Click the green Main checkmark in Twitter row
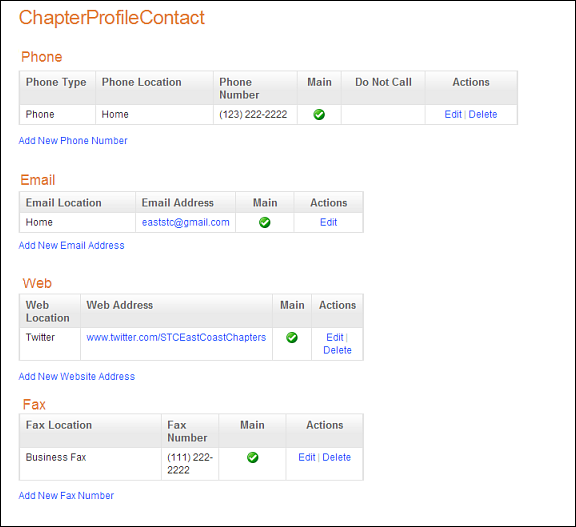The image size is (576, 527). tap(292, 338)
